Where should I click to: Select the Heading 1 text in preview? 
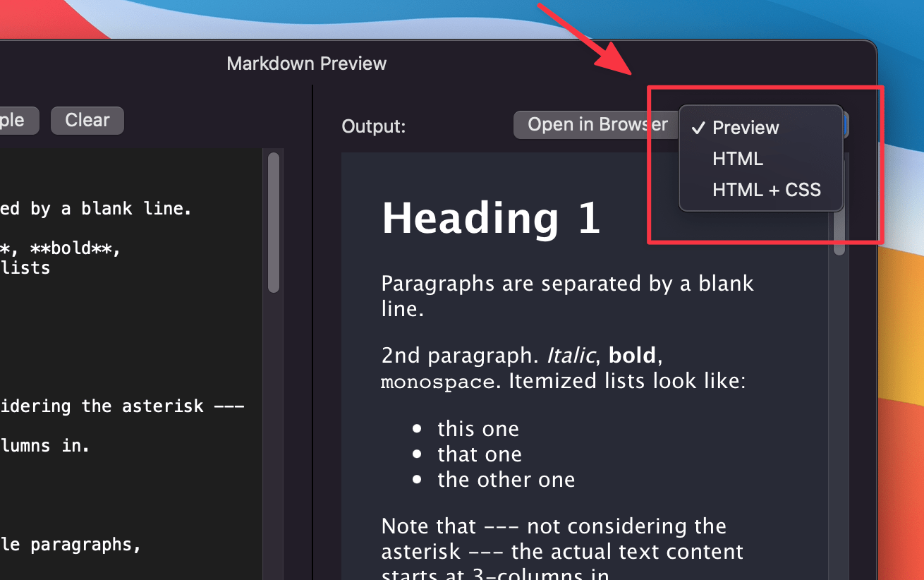tap(490, 218)
